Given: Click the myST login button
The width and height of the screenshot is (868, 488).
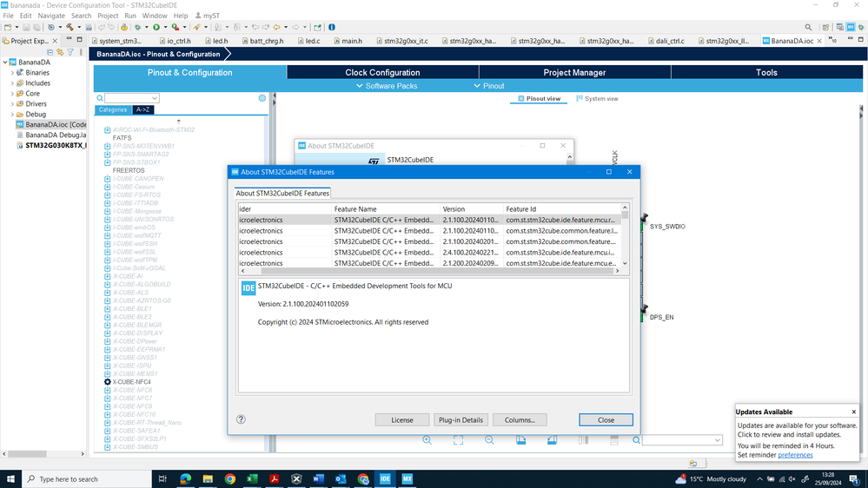Looking at the screenshot, I should pyautogui.click(x=208, y=16).
